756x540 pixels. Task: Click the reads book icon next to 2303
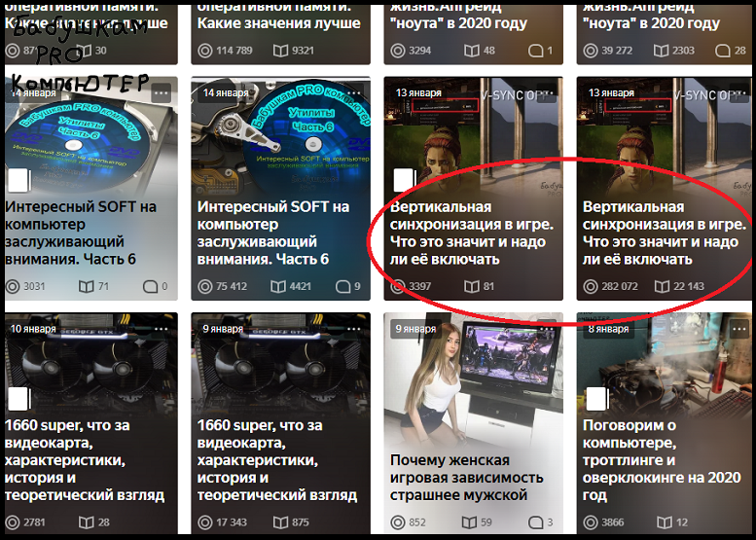click(661, 51)
